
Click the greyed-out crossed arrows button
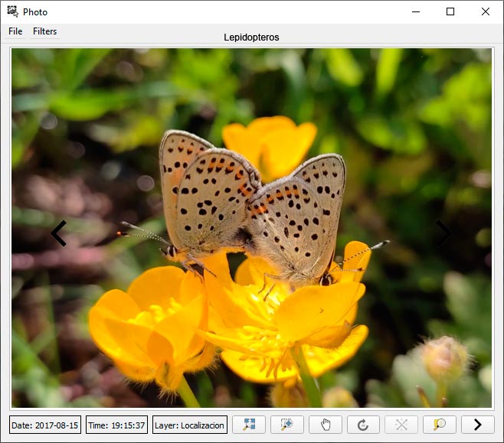click(x=401, y=425)
